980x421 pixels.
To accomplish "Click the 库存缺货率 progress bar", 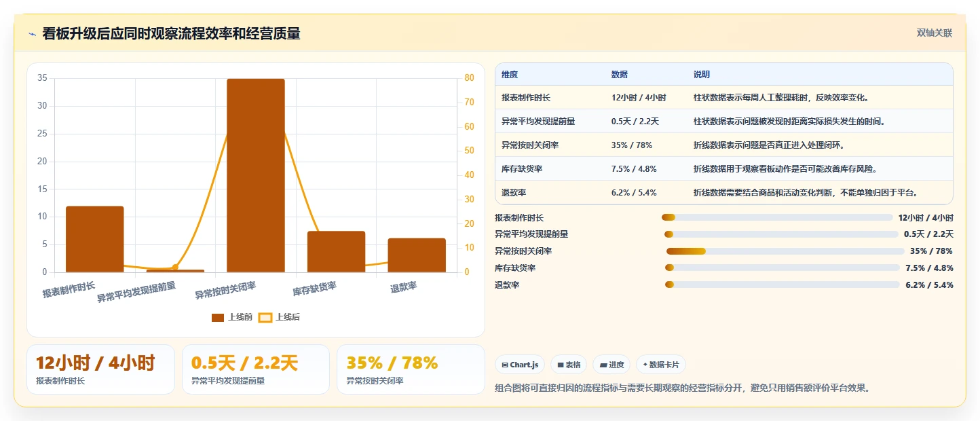I will (x=783, y=268).
